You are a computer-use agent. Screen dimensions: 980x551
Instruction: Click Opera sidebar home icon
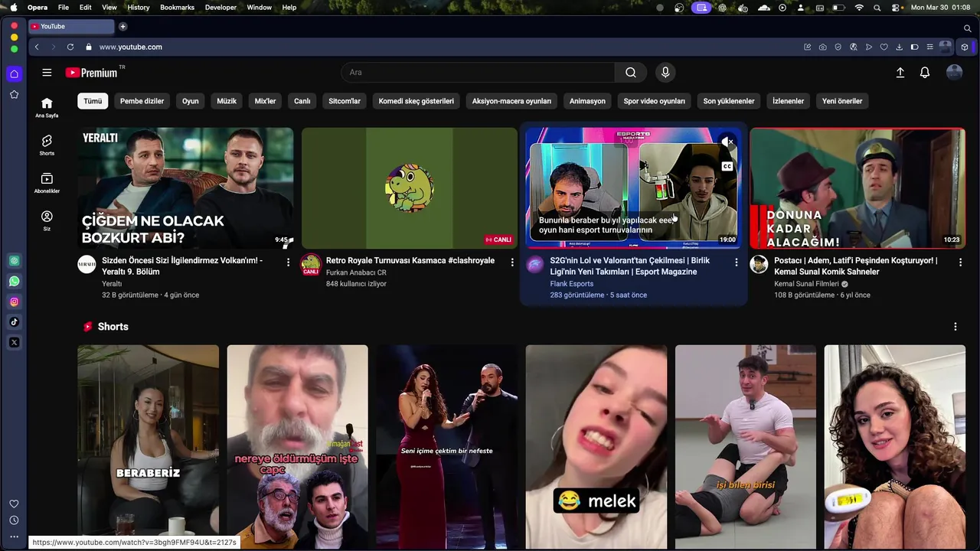(14, 74)
